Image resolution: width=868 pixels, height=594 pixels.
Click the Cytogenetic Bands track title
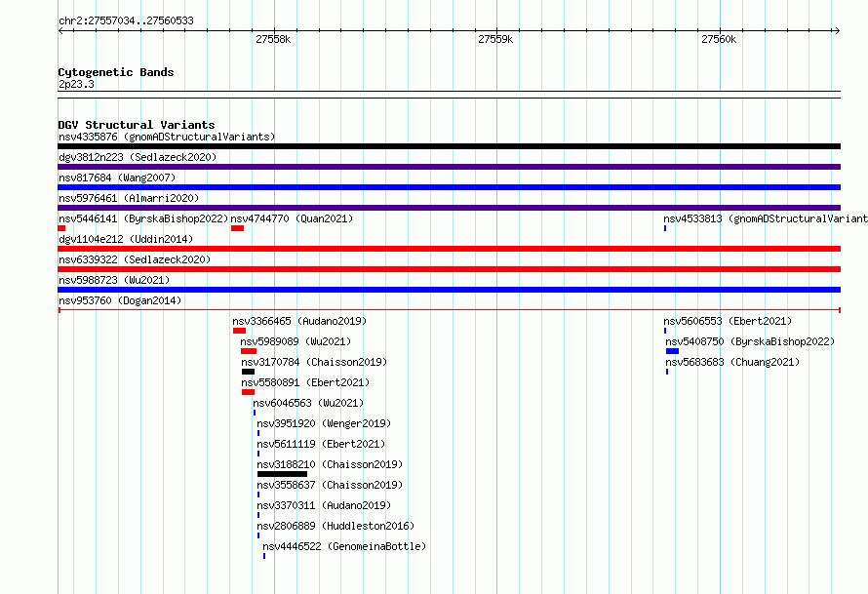[116, 72]
